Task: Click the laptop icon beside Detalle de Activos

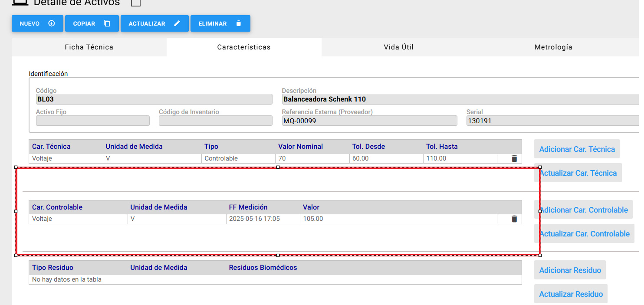Action: click(19, 3)
